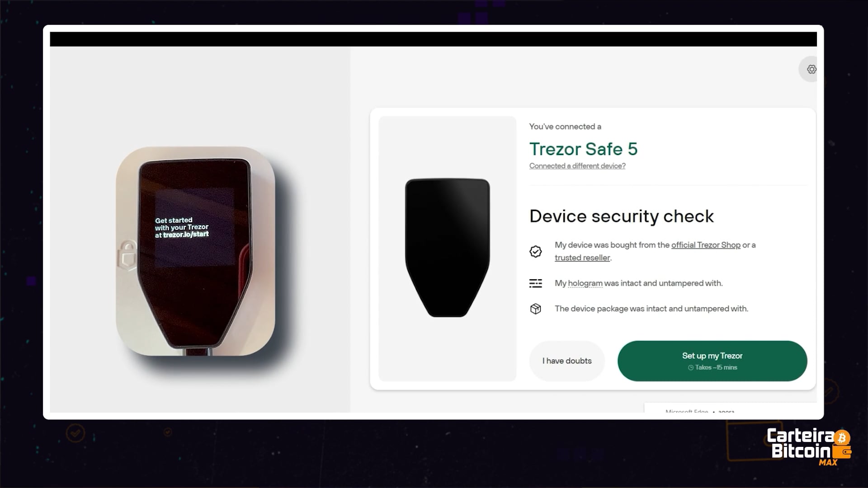Click the clock icon next to Takes ~15 mins
Image resolution: width=868 pixels, height=488 pixels.
pos(691,368)
